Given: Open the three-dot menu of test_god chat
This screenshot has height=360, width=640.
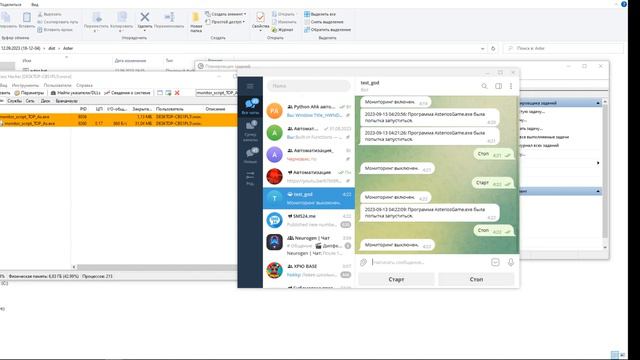Looking at the screenshot, I should 511,86.
